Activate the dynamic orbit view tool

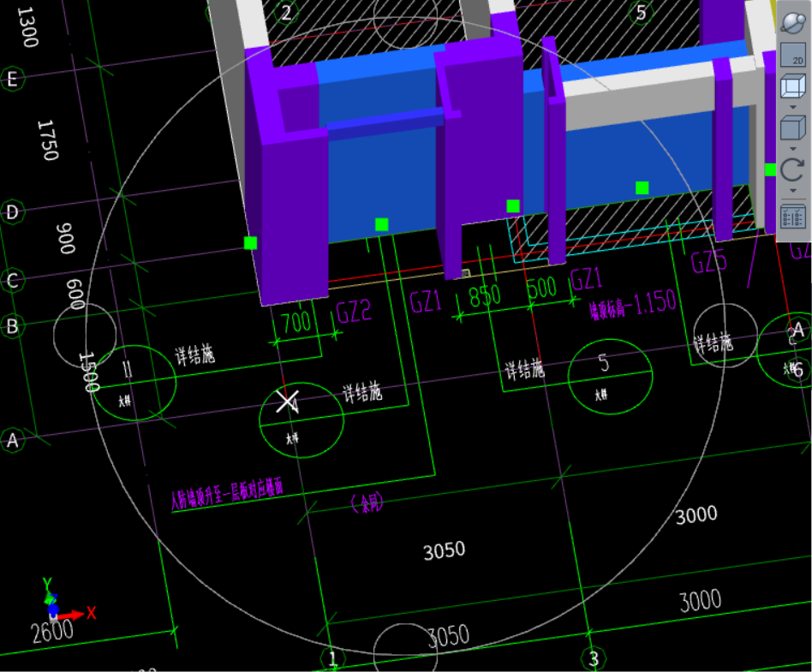click(793, 22)
